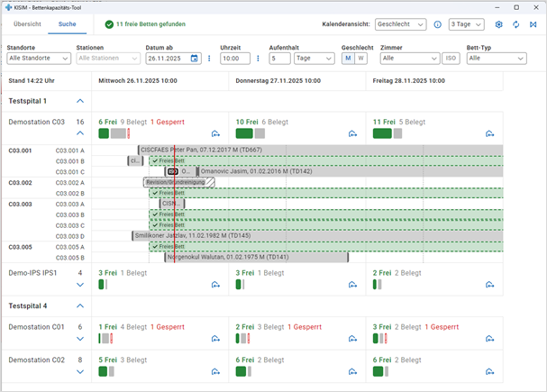Image resolution: width=547 pixels, height=392 pixels.
Task: Open the Standorte dropdown
Action: coord(39,59)
